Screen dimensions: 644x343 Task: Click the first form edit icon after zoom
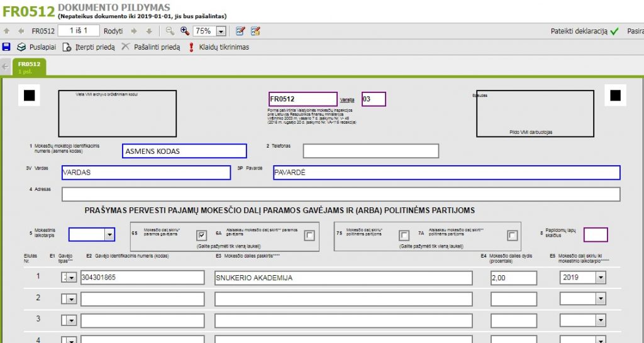coord(241,31)
